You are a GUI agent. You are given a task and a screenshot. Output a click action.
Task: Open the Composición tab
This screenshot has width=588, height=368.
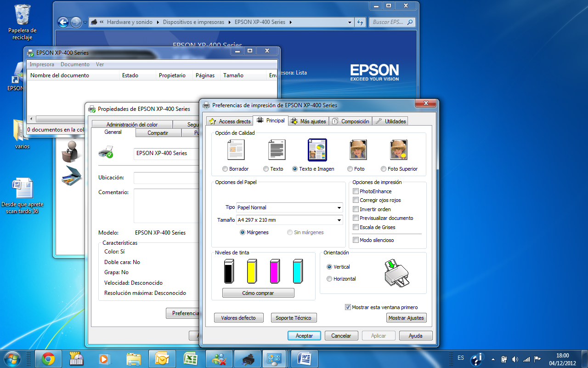[x=350, y=121]
